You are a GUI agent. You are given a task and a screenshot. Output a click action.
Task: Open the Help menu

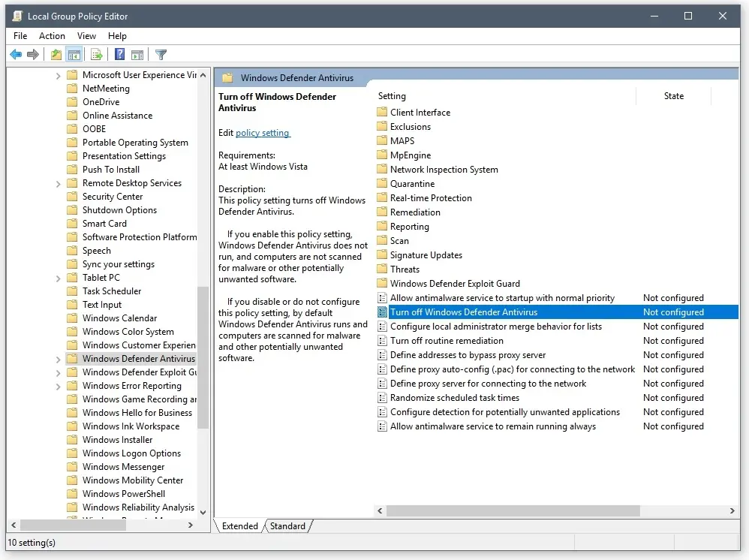117,36
